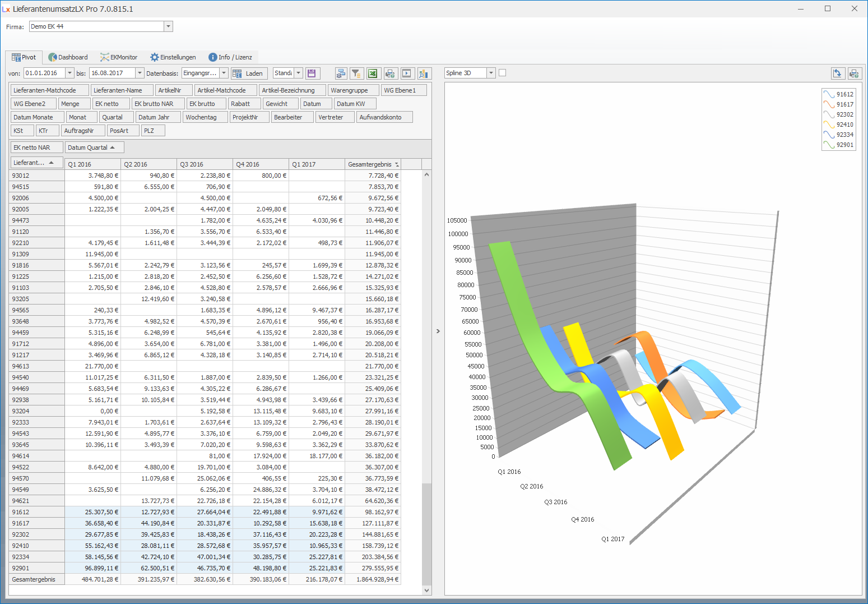Toggle the checkbox next to Spline 3D
Viewport: 868px width, 604px height.
point(502,73)
